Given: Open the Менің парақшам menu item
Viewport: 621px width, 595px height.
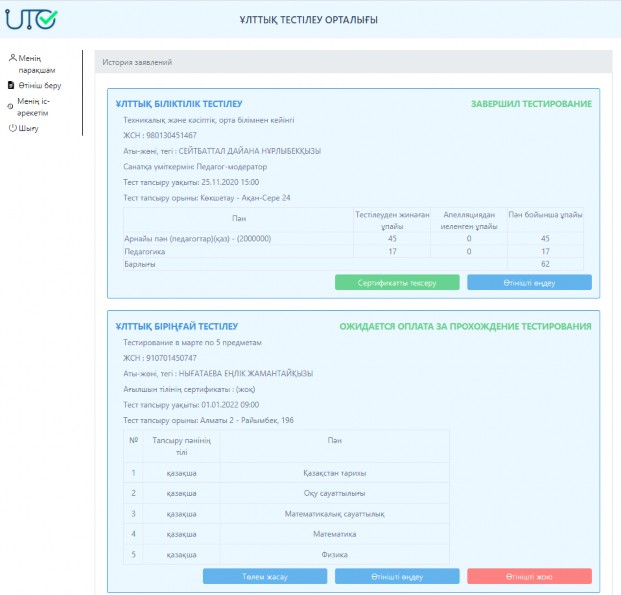Looking at the screenshot, I should click(x=40, y=64).
